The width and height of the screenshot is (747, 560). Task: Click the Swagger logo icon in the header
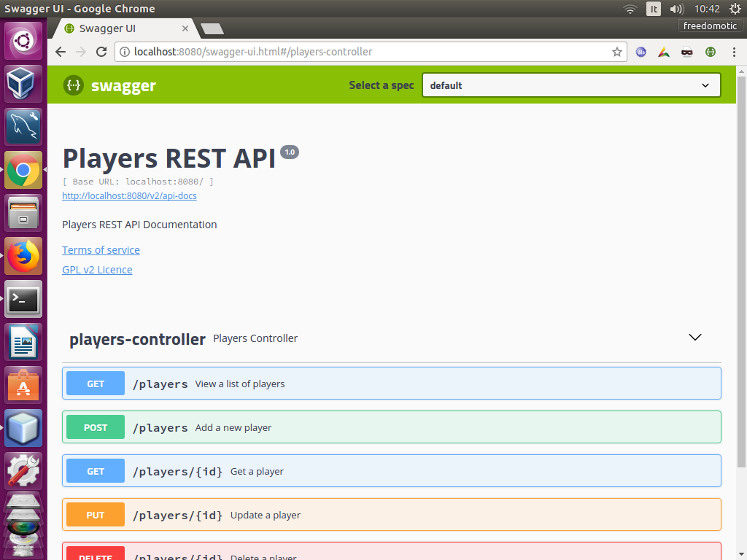tap(74, 85)
